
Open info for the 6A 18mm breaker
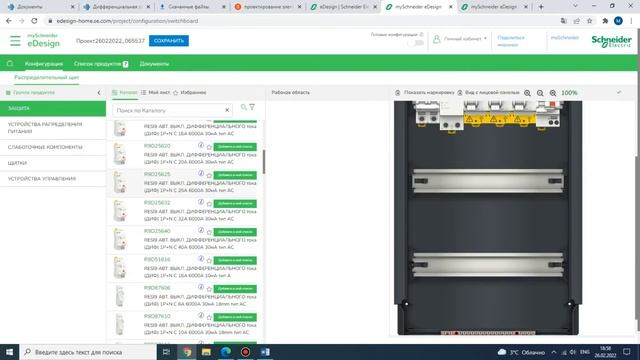[201, 287]
